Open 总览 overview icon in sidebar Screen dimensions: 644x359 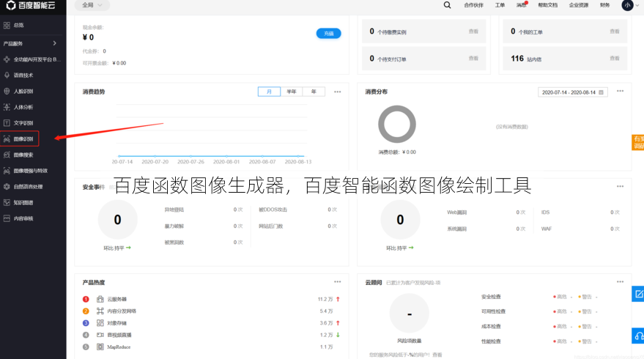click(7, 26)
